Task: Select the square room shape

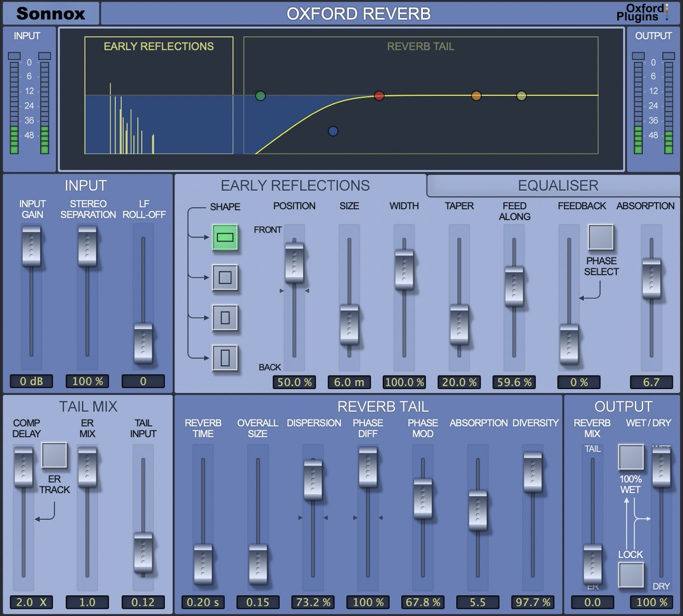Action: coord(225,277)
